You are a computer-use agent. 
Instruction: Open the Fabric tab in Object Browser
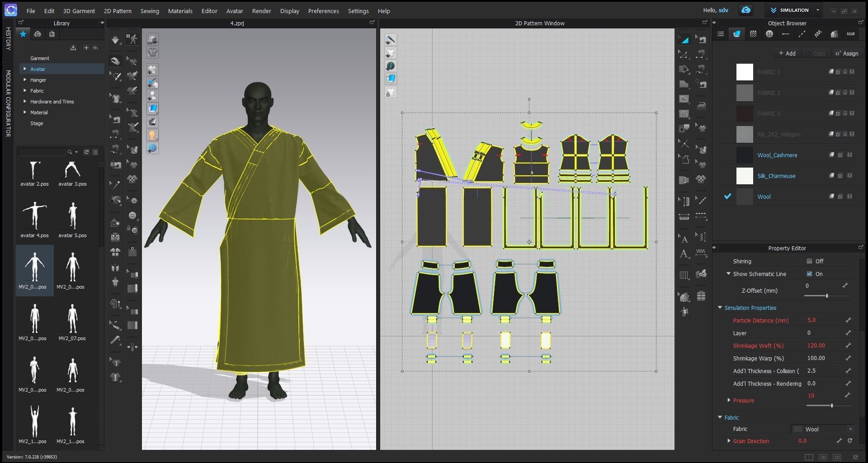(x=736, y=34)
